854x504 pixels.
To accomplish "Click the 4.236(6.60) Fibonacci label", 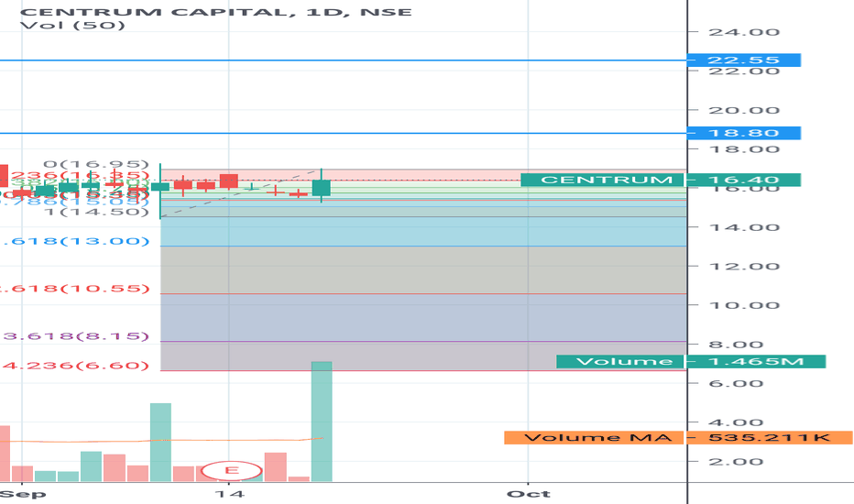I will [x=75, y=365].
